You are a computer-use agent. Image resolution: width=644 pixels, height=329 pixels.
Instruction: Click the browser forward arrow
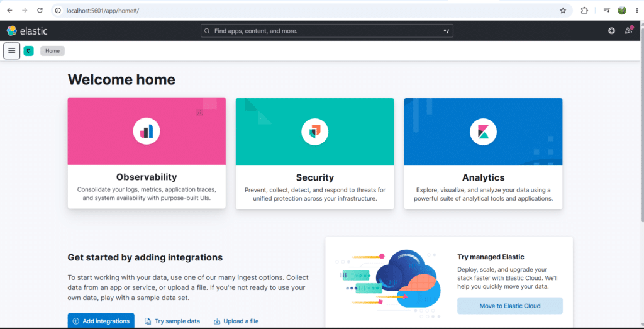coord(25,10)
